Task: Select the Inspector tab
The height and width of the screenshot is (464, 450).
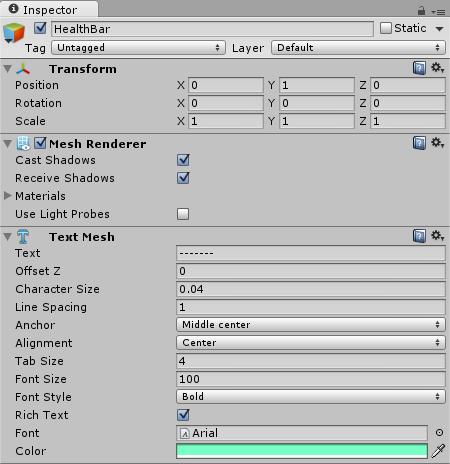Action: [x=49, y=9]
